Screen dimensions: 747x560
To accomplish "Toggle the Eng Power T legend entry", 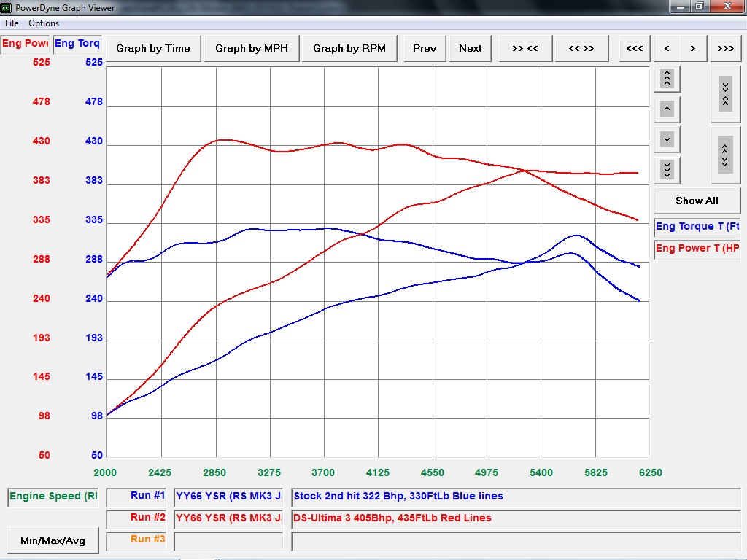I will (x=697, y=249).
